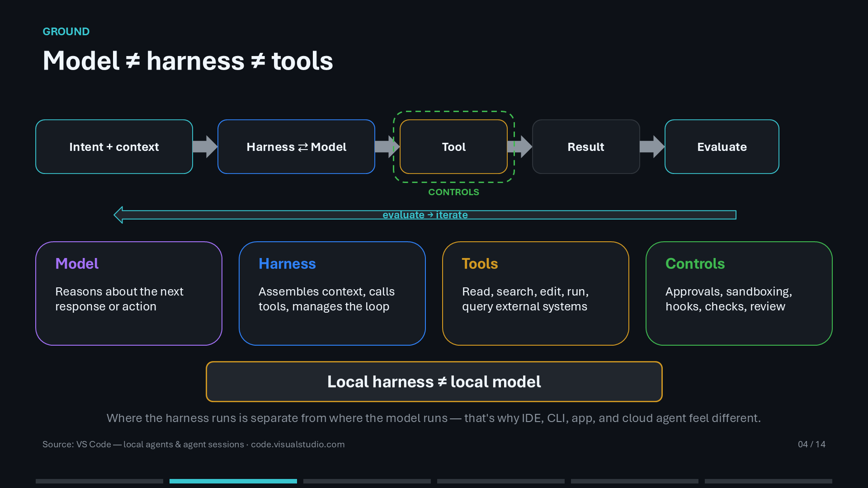Image resolution: width=868 pixels, height=488 pixels.
Task: Click the GROUND section label
Action: (66, 32)
